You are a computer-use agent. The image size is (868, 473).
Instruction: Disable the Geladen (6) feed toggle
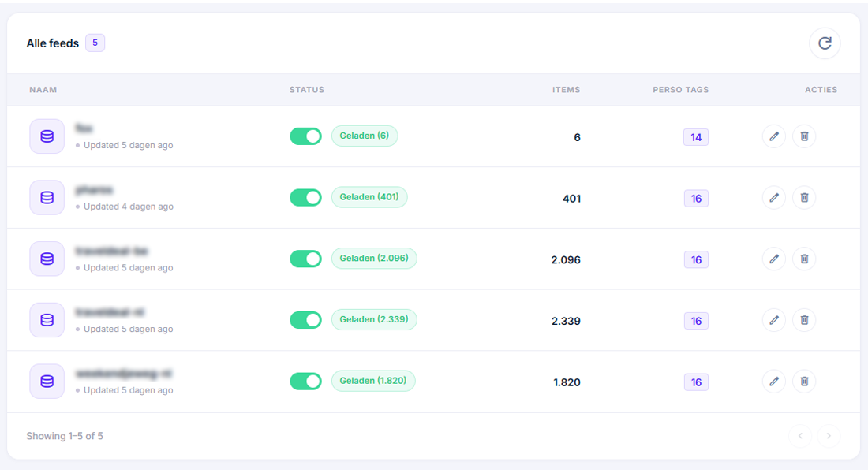point(305,136)
